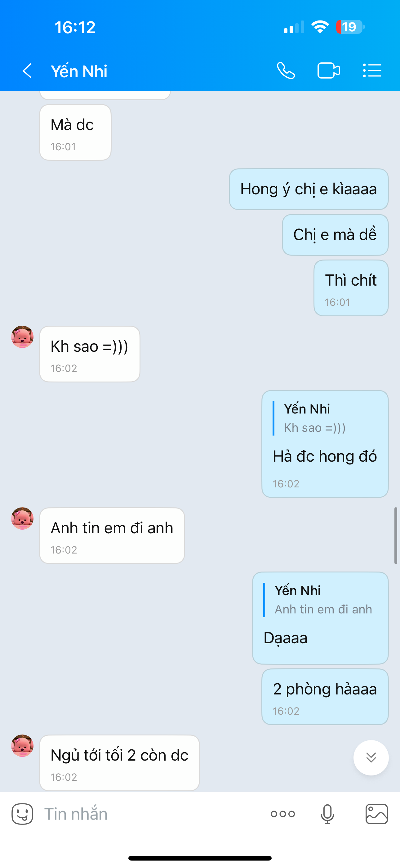Jump to latest messages with double-chevron button
The image size is (400, 868).
point(371,758)
